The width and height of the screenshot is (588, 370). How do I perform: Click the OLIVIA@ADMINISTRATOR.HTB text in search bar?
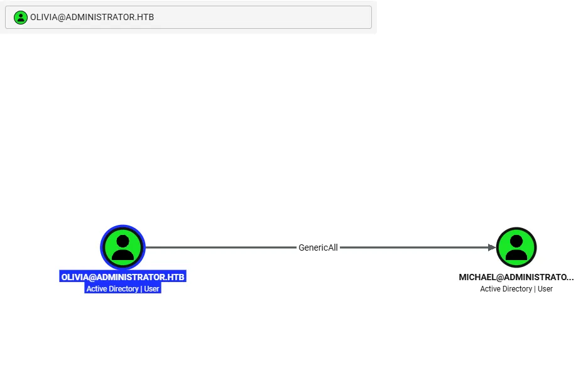(92, 17)
